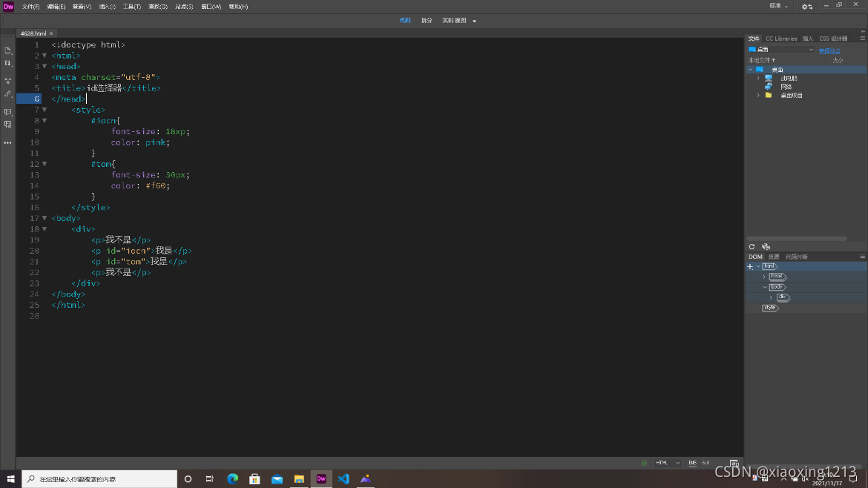Image resolution: width=868 pixels, height=488 pixels.
Task: Collapse the body node in DOM panel
Action: (x=764, y=287)
